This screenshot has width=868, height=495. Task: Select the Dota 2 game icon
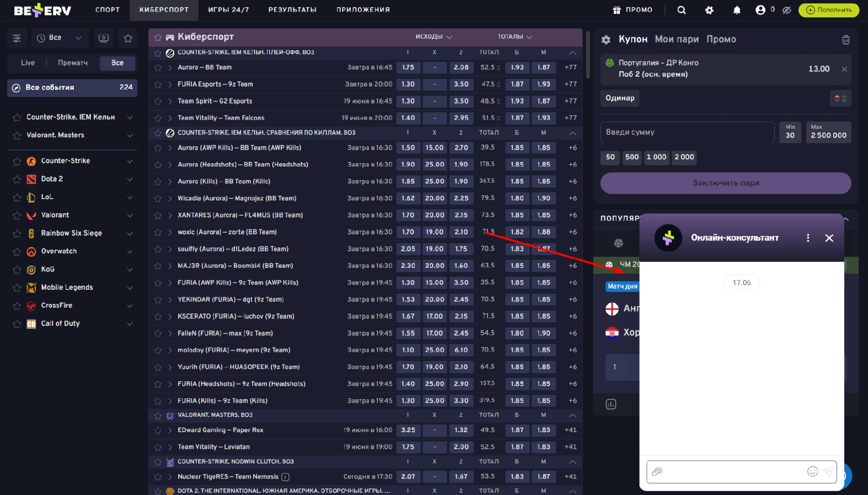[31, 179]
